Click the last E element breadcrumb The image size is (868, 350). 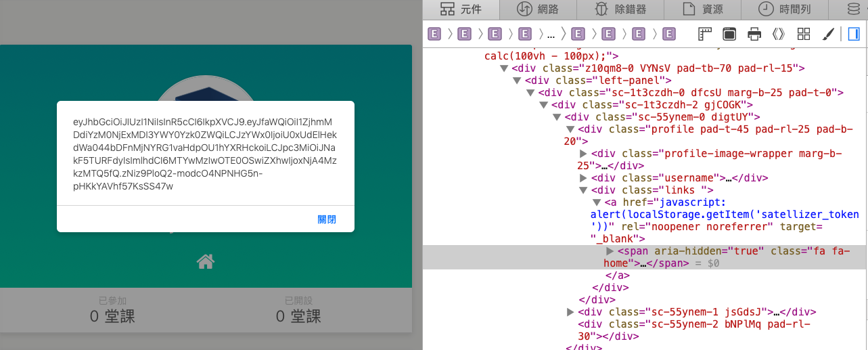tap(669, 34)
